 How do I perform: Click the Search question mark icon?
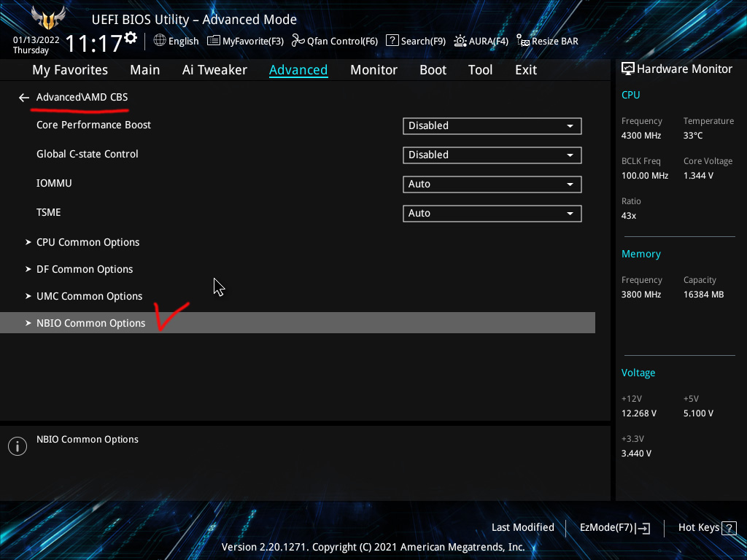pos(392,41)
